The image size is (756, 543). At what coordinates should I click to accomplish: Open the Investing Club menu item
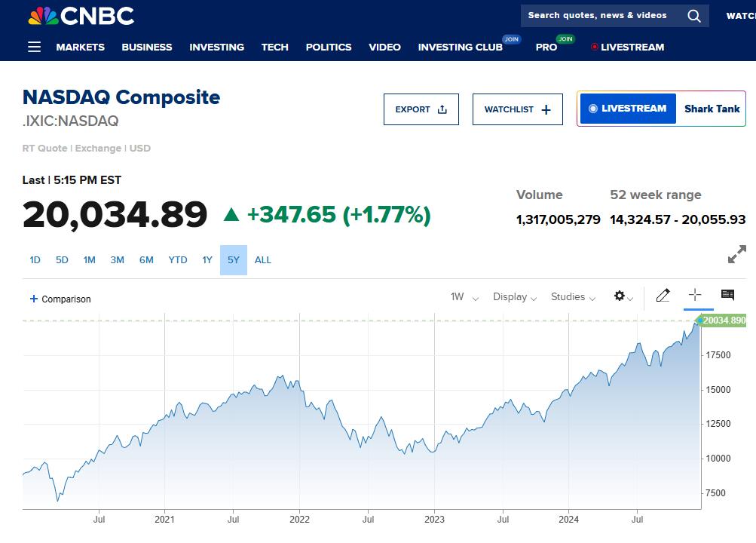click(x=461, y=47)
